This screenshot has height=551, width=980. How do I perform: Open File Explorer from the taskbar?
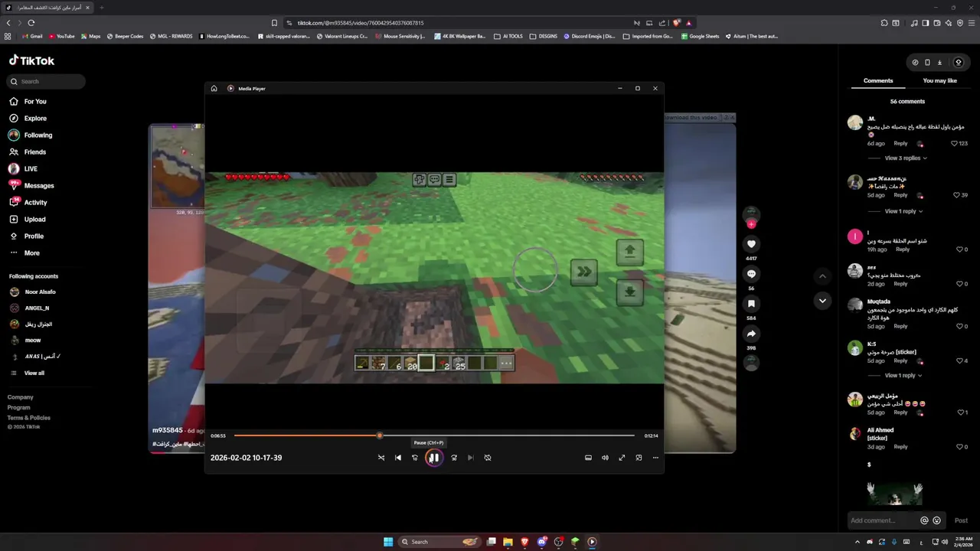(508, 542)
